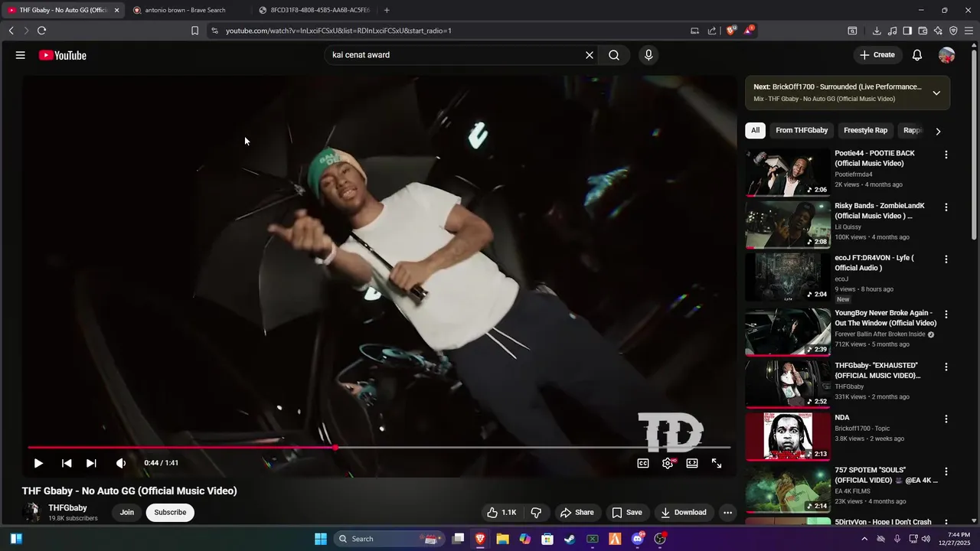Save the video to a playlist
Screen dimensions: 980x551
[x=626, y=513]
